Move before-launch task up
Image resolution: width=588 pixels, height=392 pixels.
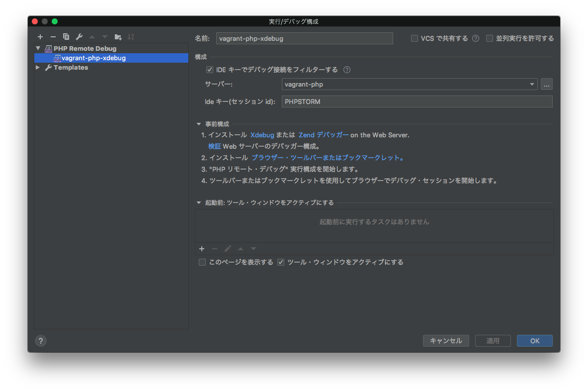point(241,249)
